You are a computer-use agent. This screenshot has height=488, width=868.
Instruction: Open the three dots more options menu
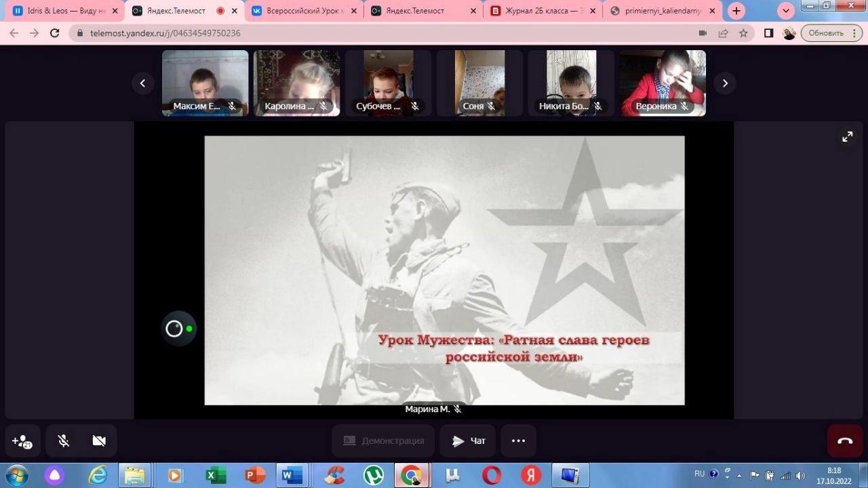tap(518, 441)
